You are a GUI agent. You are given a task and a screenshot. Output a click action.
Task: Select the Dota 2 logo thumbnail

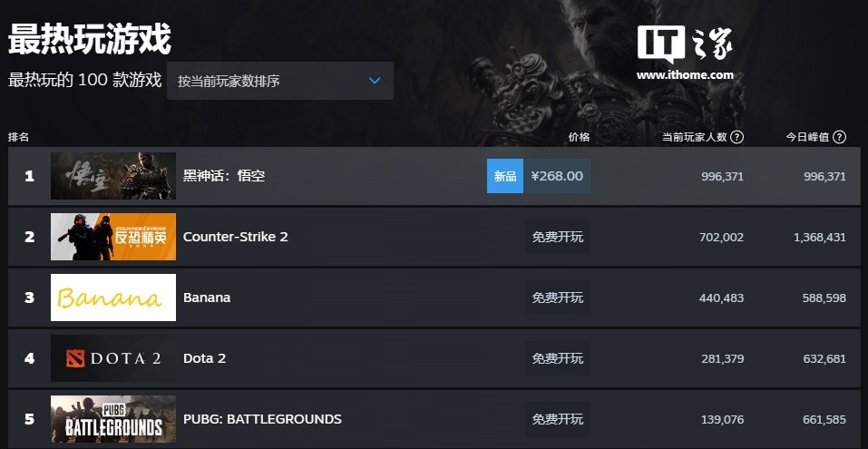[x=113, y=358]
